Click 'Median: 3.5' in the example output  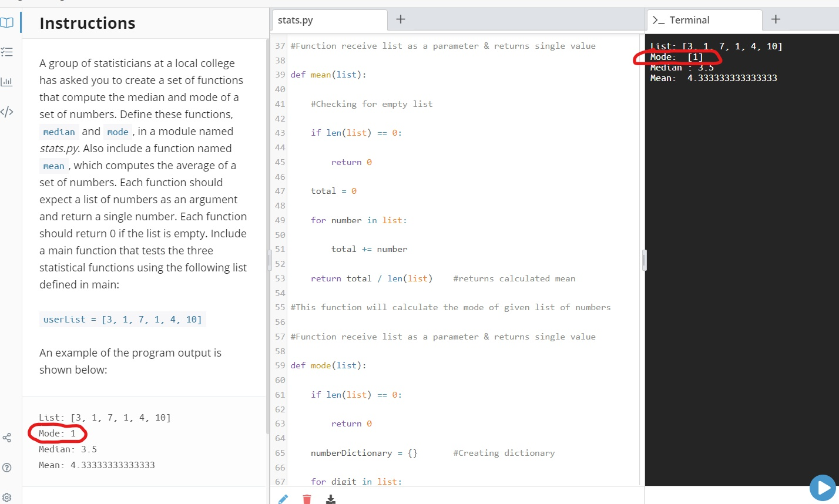click(68, 449)
